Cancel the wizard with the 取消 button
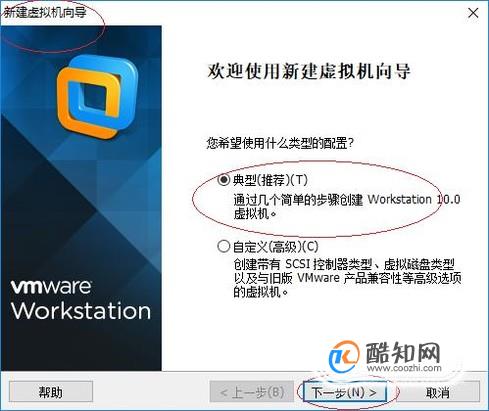This screenshot has width=489, height=411. (x=438, y=392)
